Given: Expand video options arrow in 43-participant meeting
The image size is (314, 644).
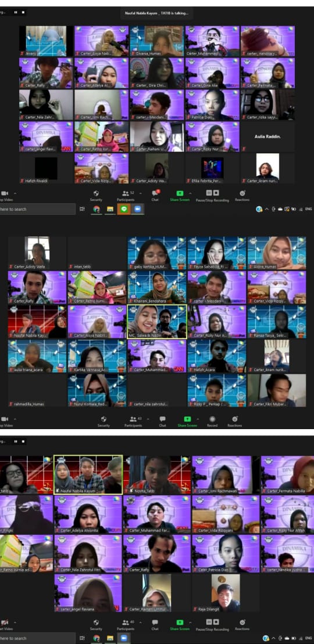Looking at the screenshot, I should point(16,419).
